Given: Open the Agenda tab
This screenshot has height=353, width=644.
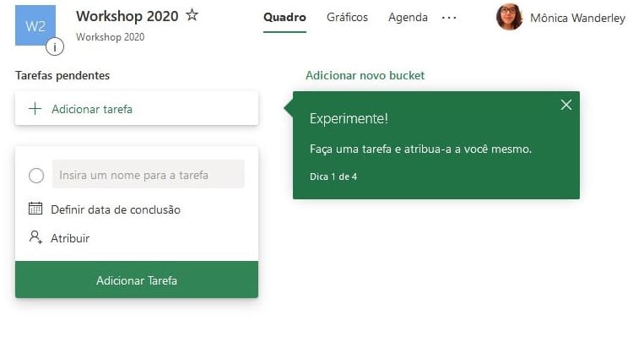Looking at the screenshot, I should pos(408,18).
